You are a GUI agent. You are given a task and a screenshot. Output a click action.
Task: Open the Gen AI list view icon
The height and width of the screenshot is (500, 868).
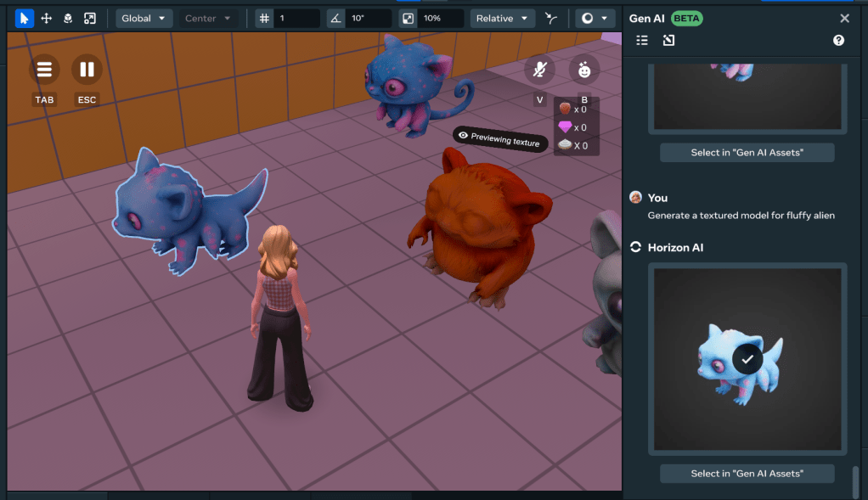point(642,40)
